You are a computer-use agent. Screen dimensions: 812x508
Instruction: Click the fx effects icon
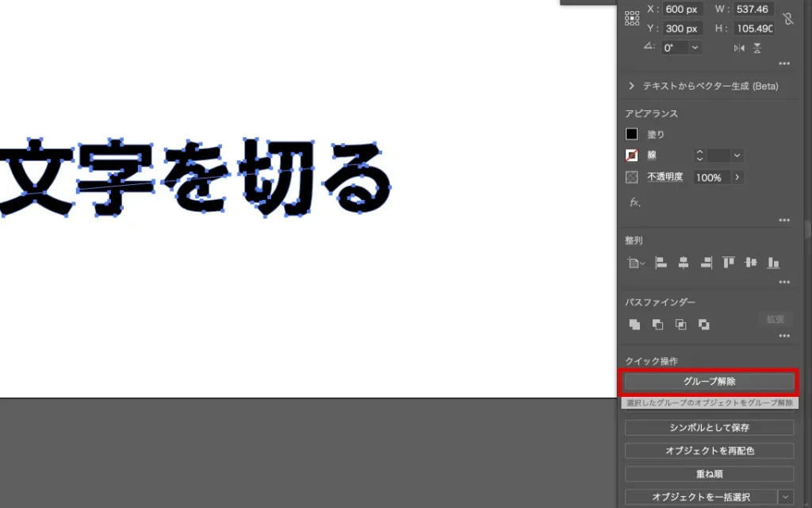[x=634, y=202]
